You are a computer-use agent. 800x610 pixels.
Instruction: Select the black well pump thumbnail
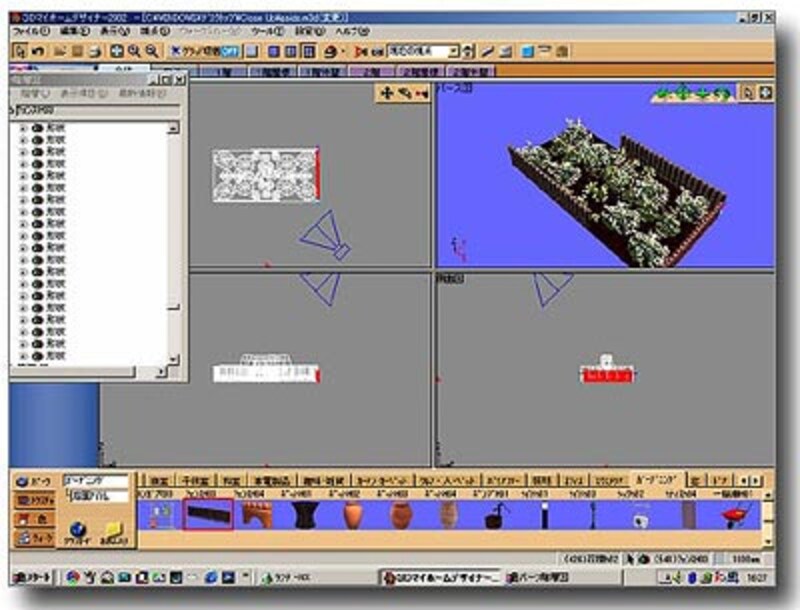pyautogui.click(x=495, y=516)
